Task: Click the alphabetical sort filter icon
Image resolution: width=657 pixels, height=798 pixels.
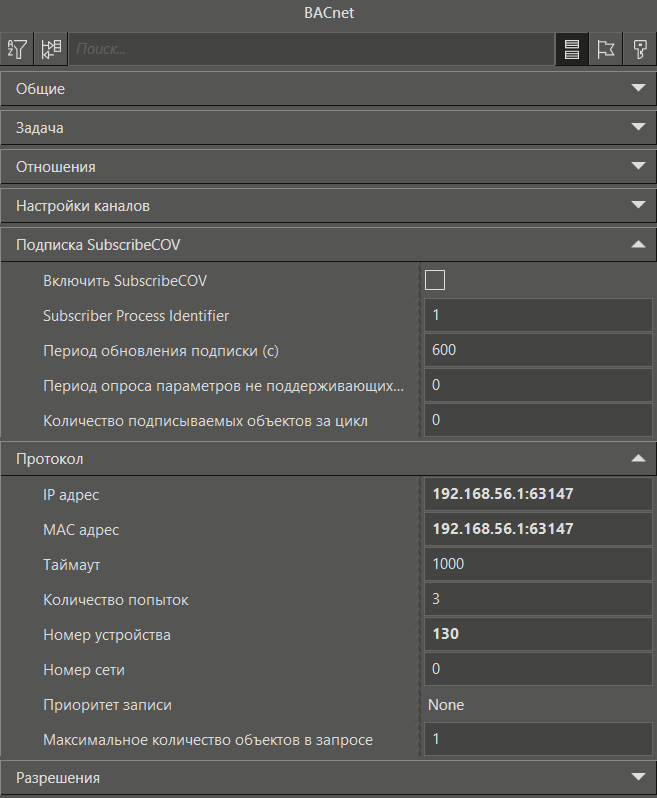Action: pos(17,49)
